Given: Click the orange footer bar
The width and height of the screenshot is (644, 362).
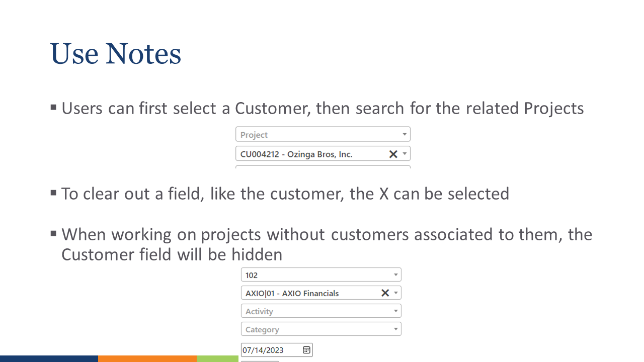Looking at the screenshot, I should pyautogui.click(x=147, y=358).
